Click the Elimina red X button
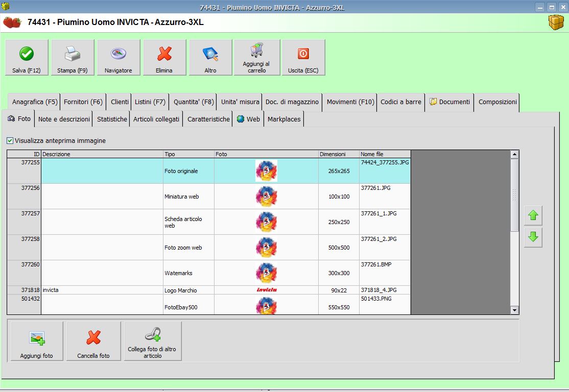Viewport: 569px width, 392px height. click(x=164, y=57)
